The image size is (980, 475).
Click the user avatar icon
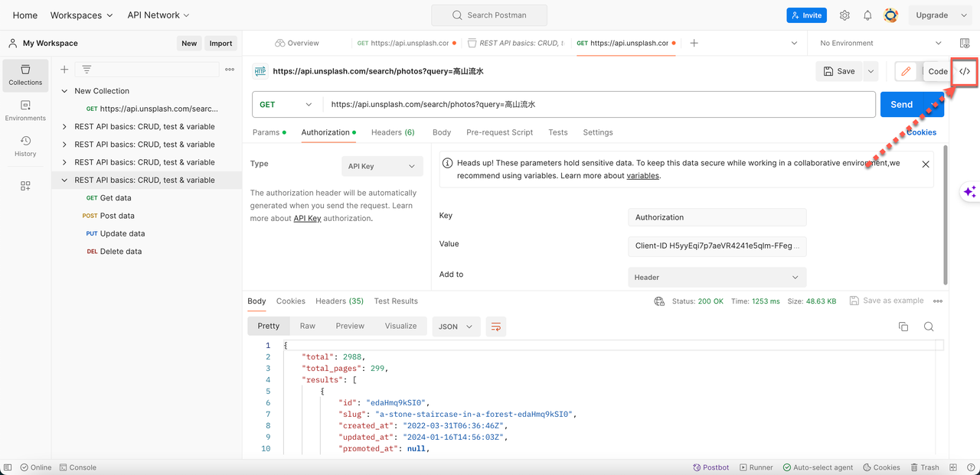(890, 15)
